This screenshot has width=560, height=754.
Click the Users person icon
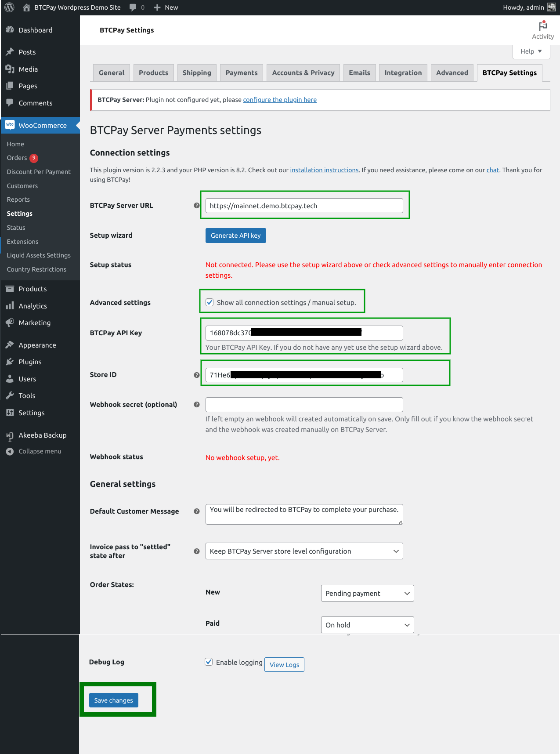click(x=10, y=379)
